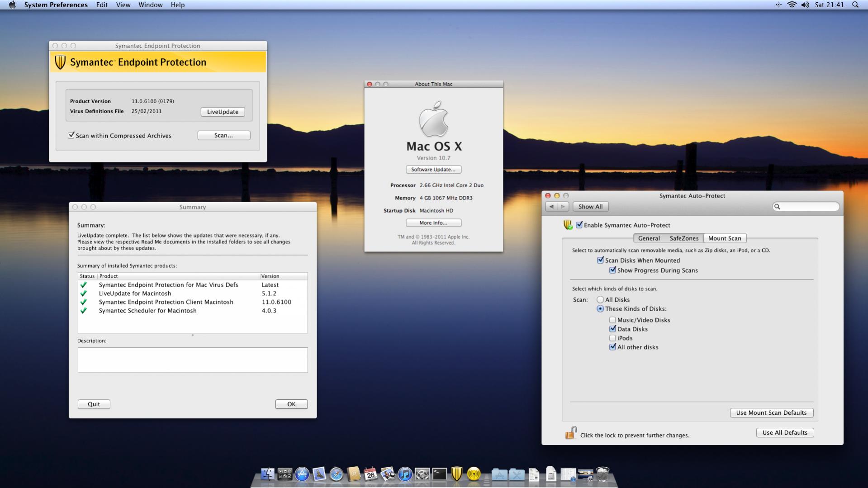Open Mail stamp icon in Dock
Image resolution: width=868 pixels, height=488 pixels.
tap(319, 474)
